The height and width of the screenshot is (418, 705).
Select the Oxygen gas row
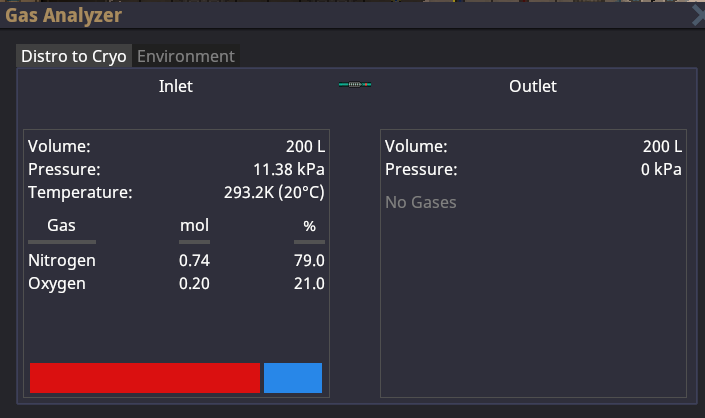click(x=176, y=284)
